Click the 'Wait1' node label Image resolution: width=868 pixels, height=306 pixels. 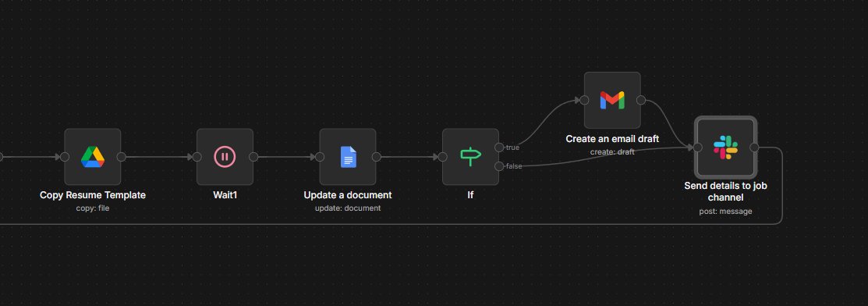click(x=225, y=195)
